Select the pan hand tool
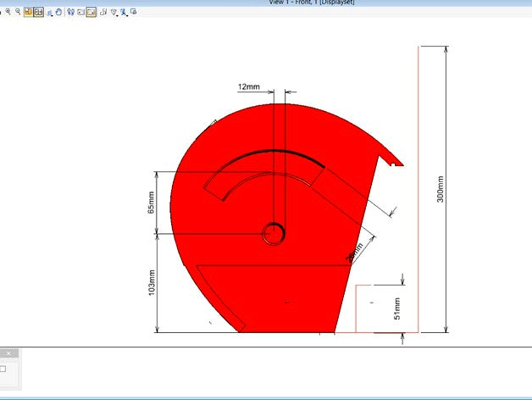Screen dimensions: 532x400 click(58, 13)
